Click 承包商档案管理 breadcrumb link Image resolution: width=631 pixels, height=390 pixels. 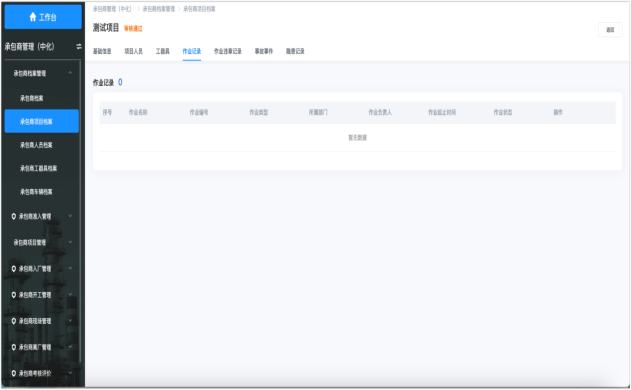159,9
